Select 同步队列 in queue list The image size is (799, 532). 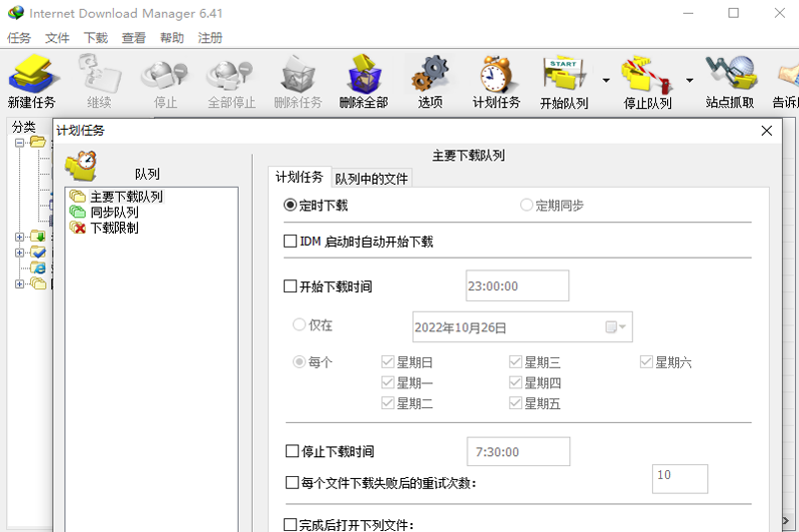pyautogui.click(x=114, y=213)
